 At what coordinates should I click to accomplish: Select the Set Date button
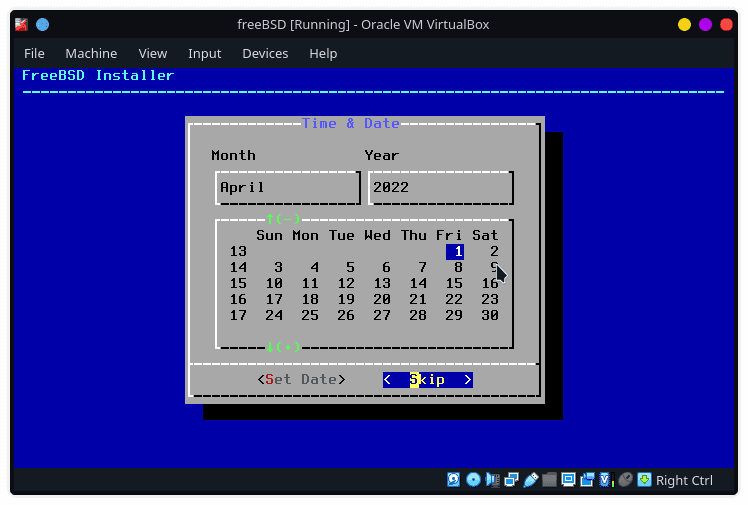click(x=301, y=380)
